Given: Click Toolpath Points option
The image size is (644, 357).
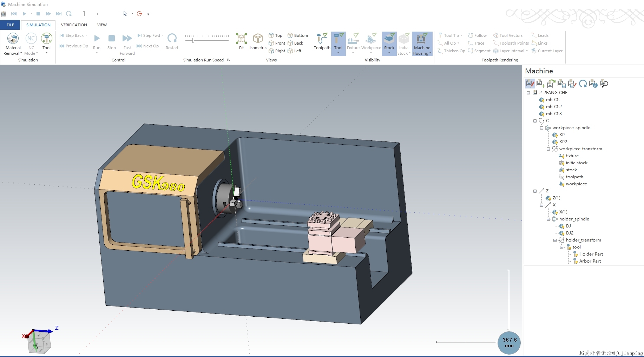Looking at the screenshot, I should click(x=511, y=43).
